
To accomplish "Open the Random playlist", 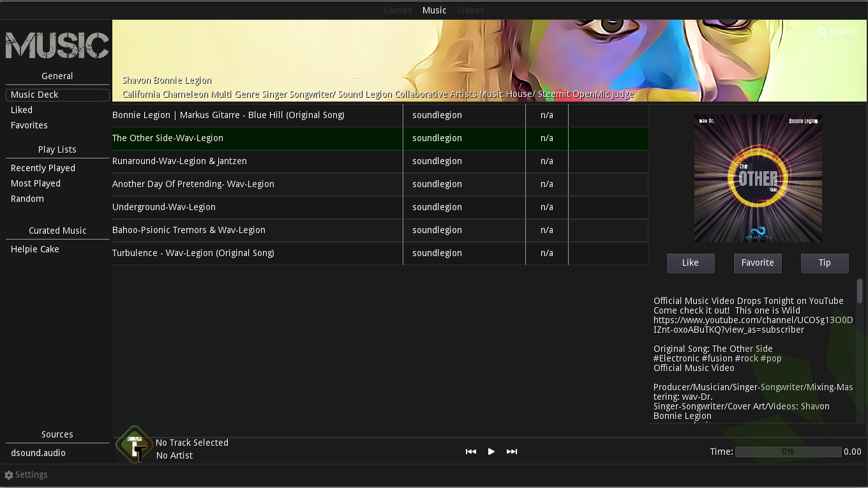I will point(27,199).
